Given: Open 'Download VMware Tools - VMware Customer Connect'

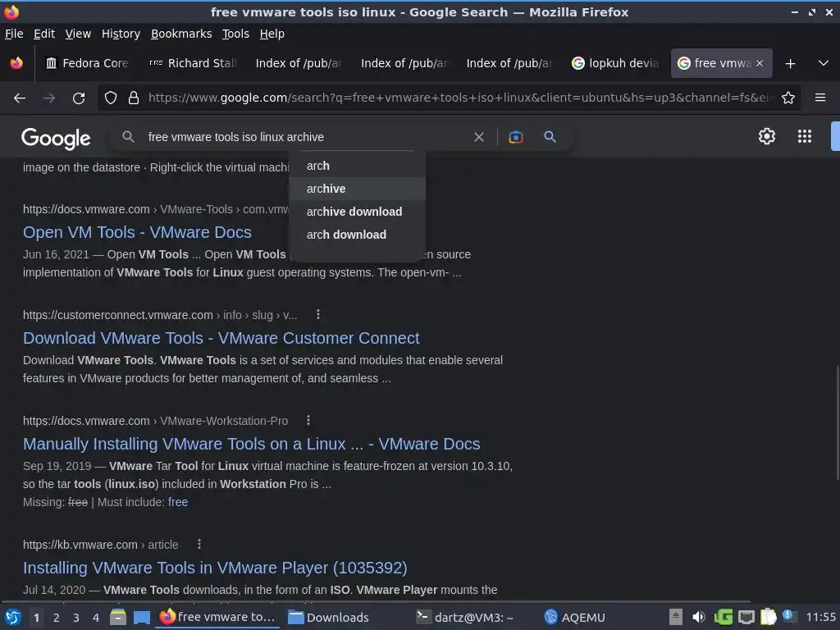Looking at the screenshot, I should 221,338.
